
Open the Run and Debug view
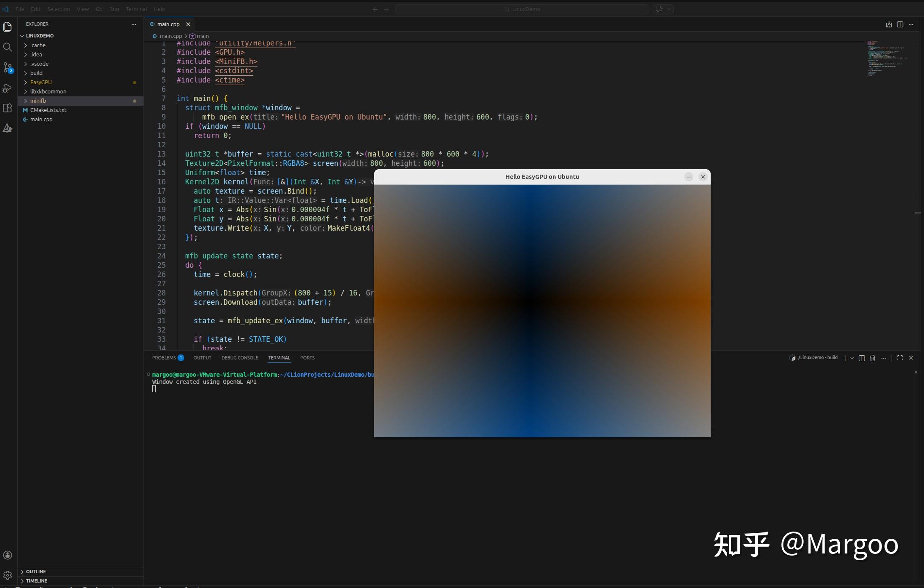pos(8,88)
